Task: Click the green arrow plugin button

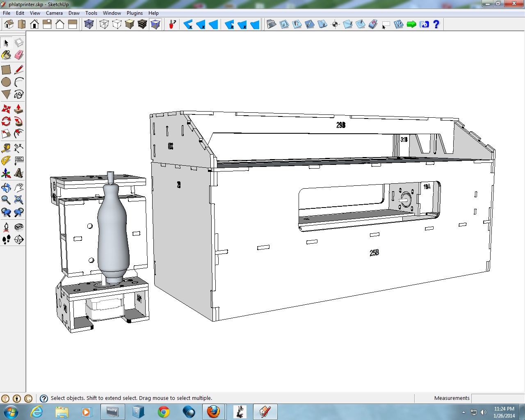Action: coord(411,25)
